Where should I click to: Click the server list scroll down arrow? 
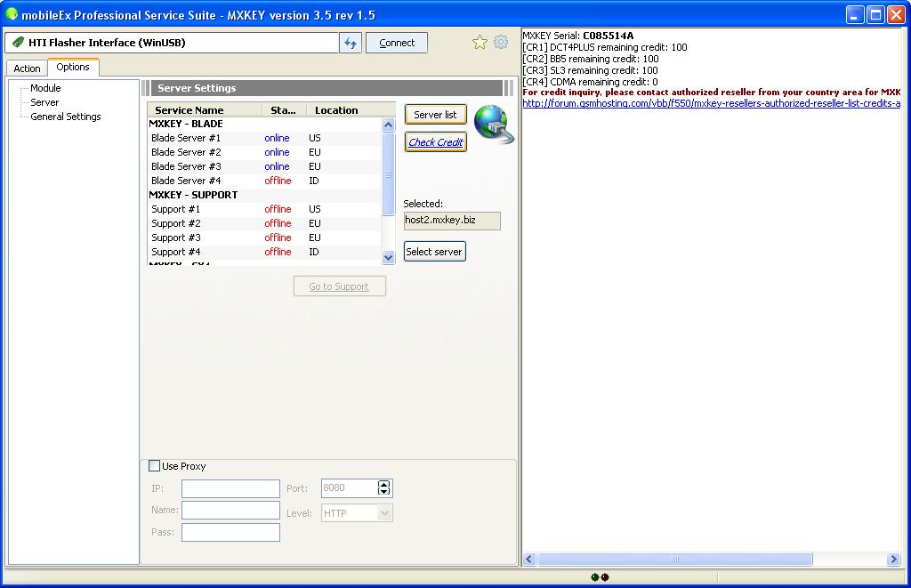389,257
